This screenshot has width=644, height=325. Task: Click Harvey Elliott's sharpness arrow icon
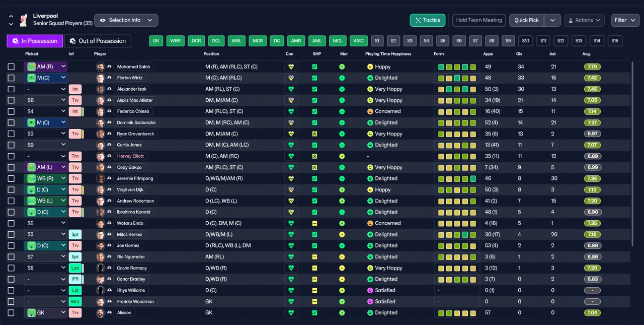314,156
